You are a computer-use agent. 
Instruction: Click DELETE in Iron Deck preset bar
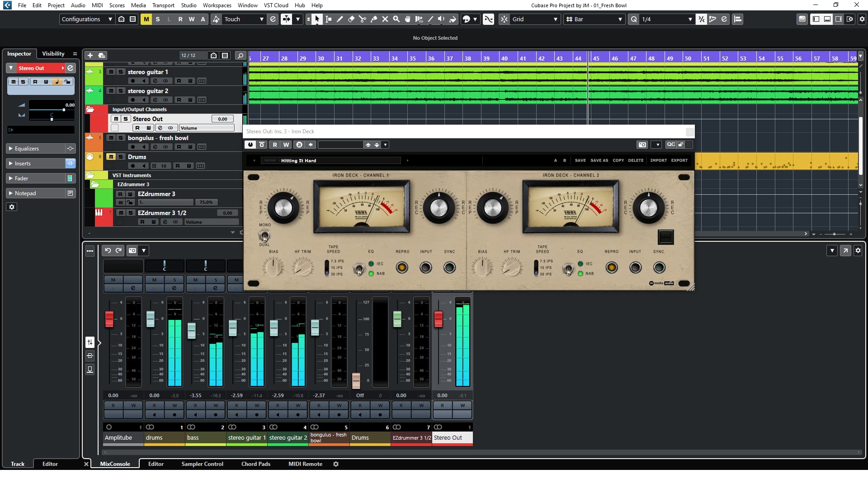coord(636,160)
